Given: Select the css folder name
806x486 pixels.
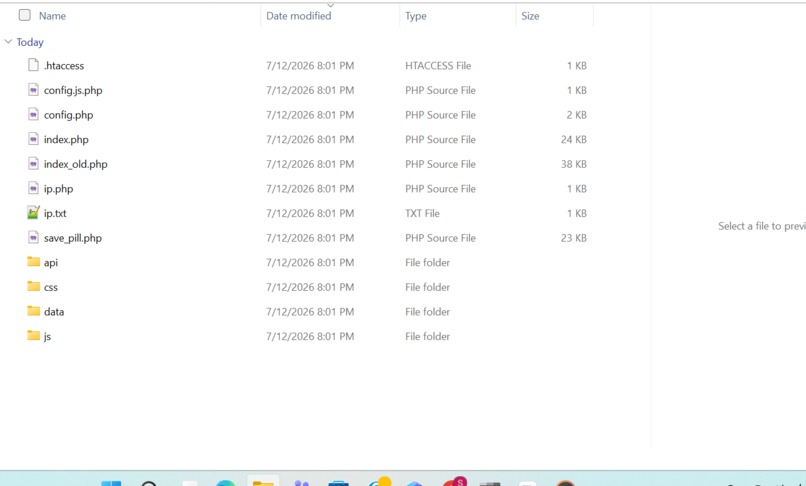Looking at the screenshot, I should [x=51, y=287].
